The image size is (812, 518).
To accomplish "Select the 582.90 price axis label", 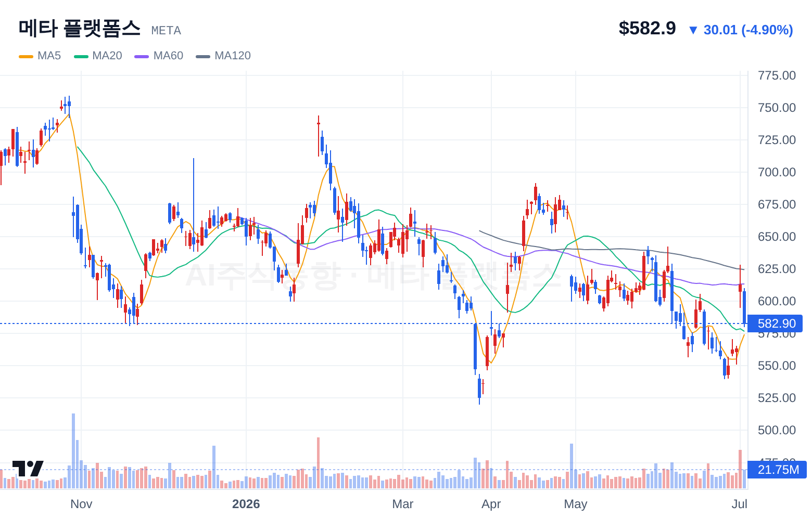I will pyautogui.click(x=775, y=323).
